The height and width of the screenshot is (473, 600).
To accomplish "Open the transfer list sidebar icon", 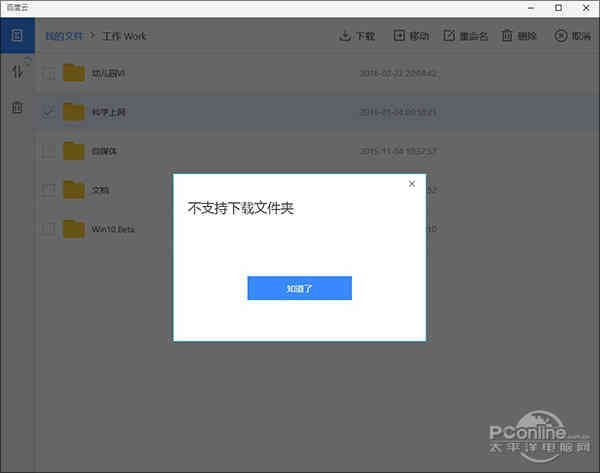I will [18, 72].
